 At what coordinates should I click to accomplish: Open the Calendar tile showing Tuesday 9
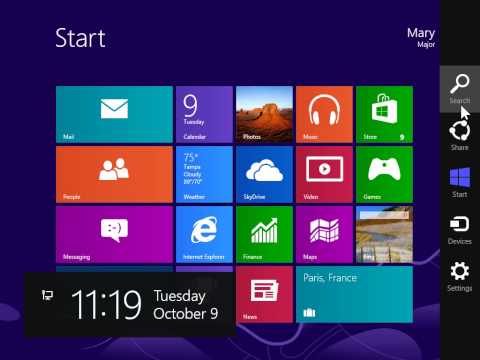[204, 114]
